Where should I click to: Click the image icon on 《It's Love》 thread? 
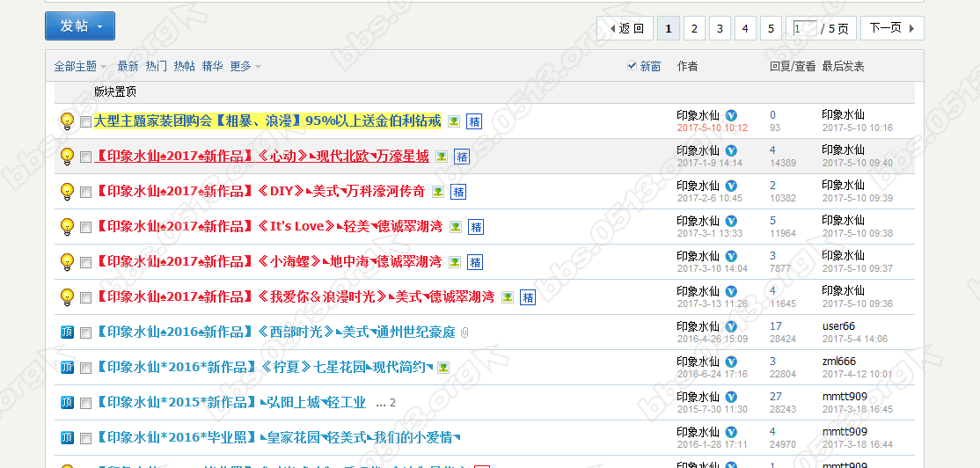click(456, 227)
